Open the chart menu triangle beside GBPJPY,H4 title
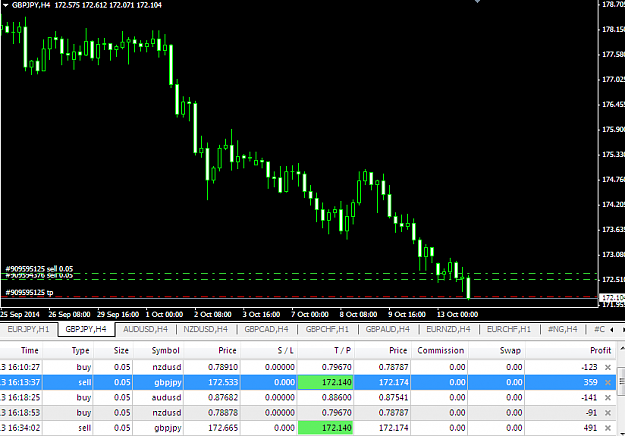Screen dimensions: 625x436 click(6, 5)
